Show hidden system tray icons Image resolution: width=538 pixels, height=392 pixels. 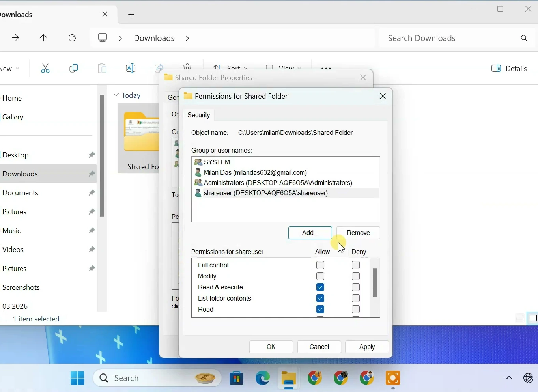[x=509, y=378]
